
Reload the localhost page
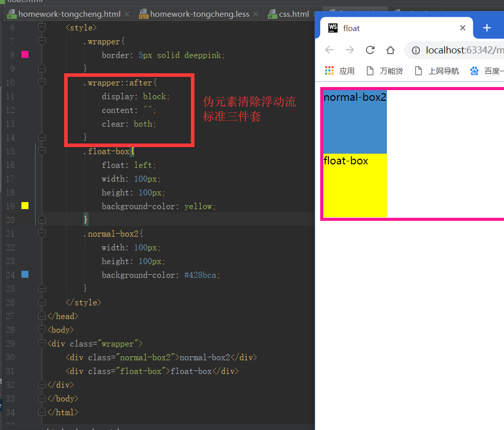(370, 50)
